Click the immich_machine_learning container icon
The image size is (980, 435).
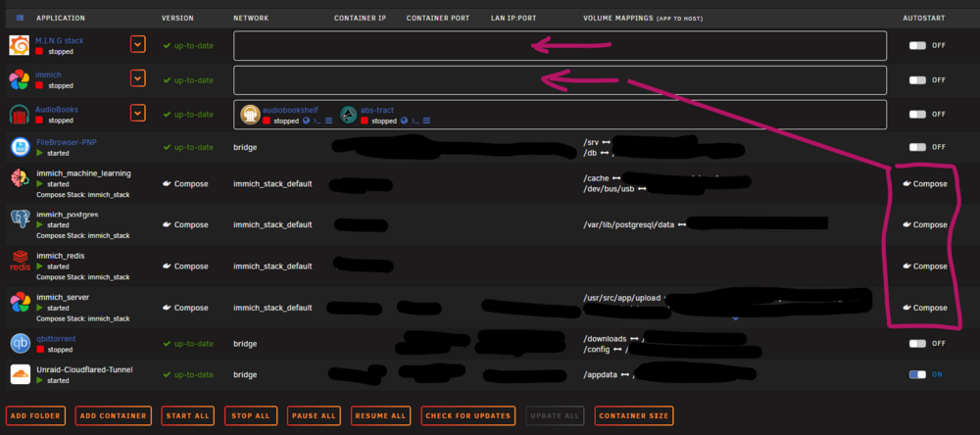[20, 178]
